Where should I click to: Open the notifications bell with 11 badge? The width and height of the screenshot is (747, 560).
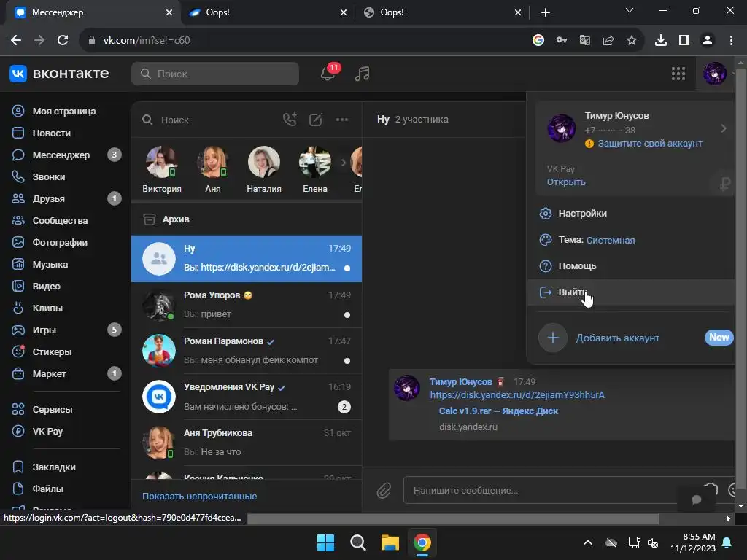(x=329, y=74)
